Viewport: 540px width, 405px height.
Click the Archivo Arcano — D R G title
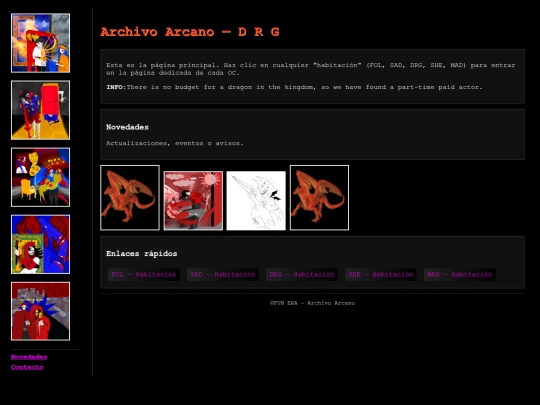190,32
